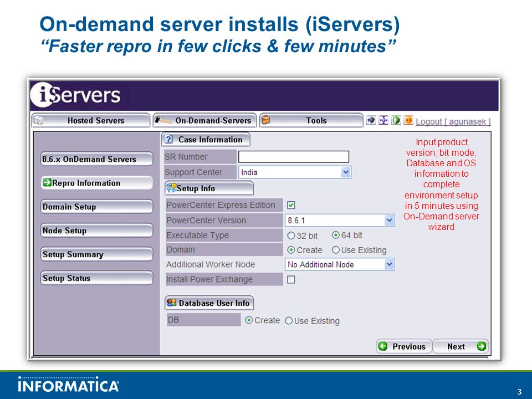Go to Repro Information step
The image size is (532, 399).
(x=96, y=182)
